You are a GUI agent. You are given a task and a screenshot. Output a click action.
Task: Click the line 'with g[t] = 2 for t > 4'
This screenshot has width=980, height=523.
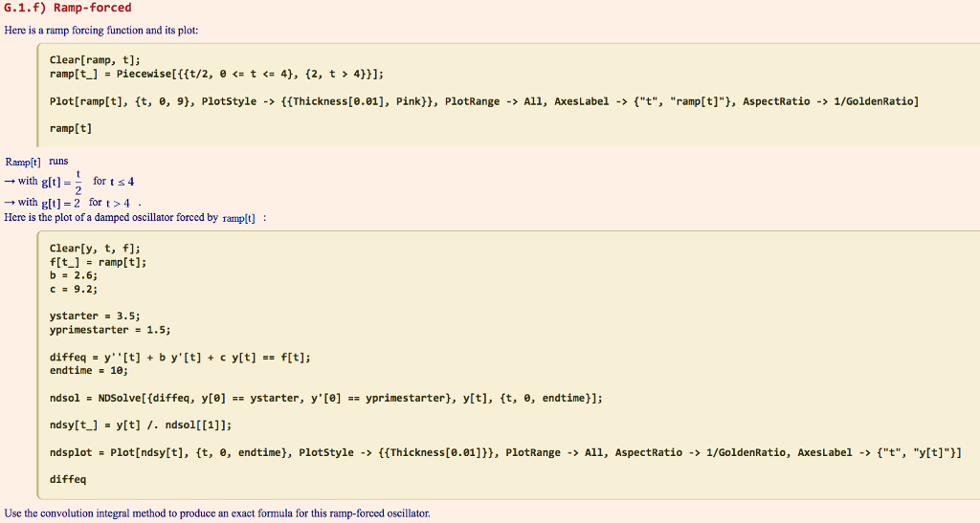[x=73, y=203]
